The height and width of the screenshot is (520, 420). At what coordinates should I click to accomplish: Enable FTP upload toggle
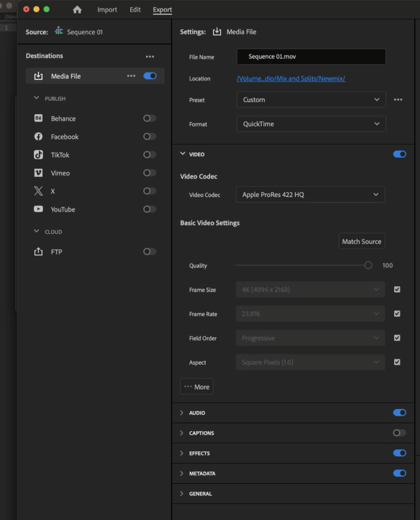(149, 252)
